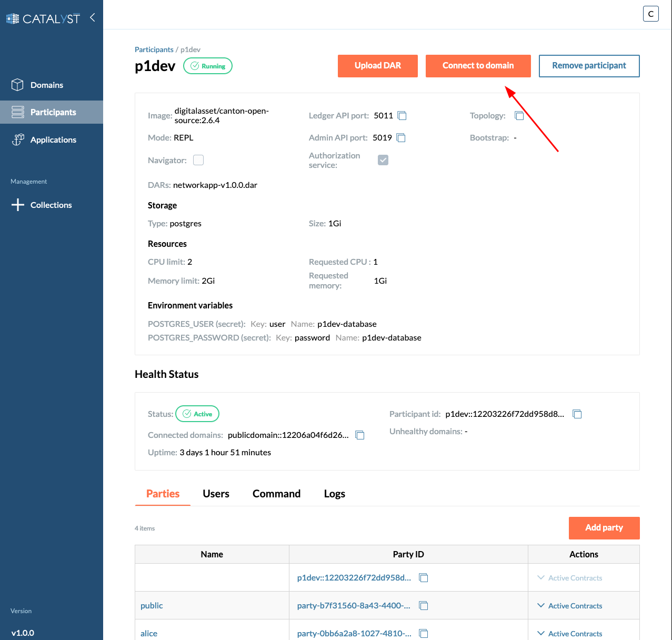This screenshot has width=672, height=640.
Task: Open the Domains section in the sidebar
Action: click(47, 85)
